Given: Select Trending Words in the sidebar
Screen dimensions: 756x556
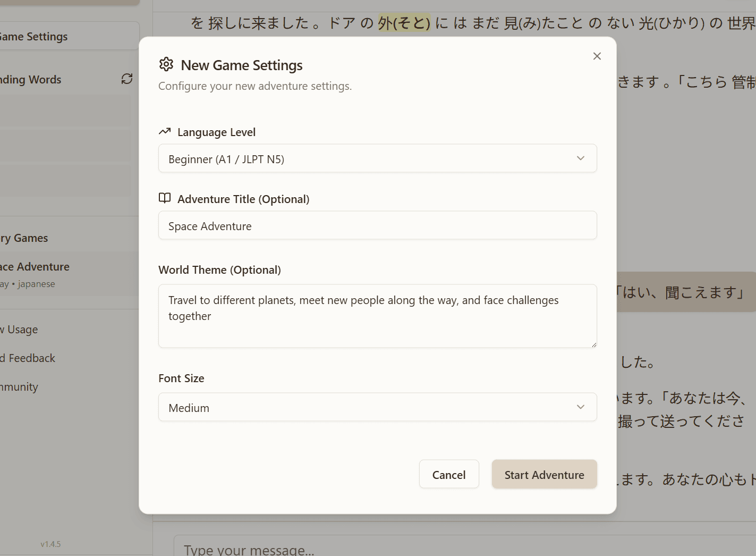Looking at the screenshot, I should click(x=31, y=80).
